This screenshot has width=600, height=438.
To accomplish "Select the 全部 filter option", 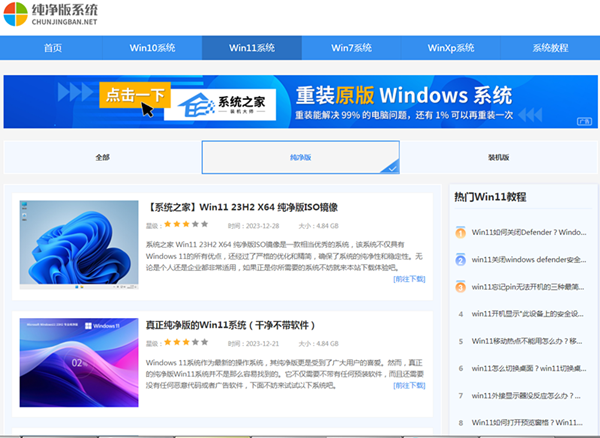I will pyautogui.click(x=102, y=158).
